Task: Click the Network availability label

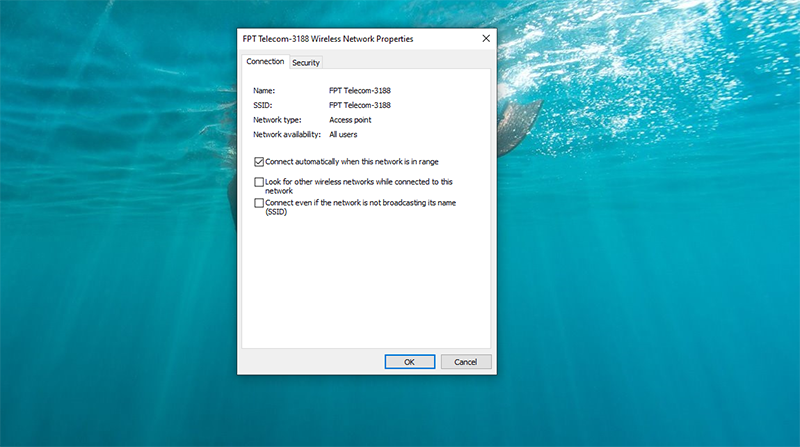Action: tap(287, 135)
